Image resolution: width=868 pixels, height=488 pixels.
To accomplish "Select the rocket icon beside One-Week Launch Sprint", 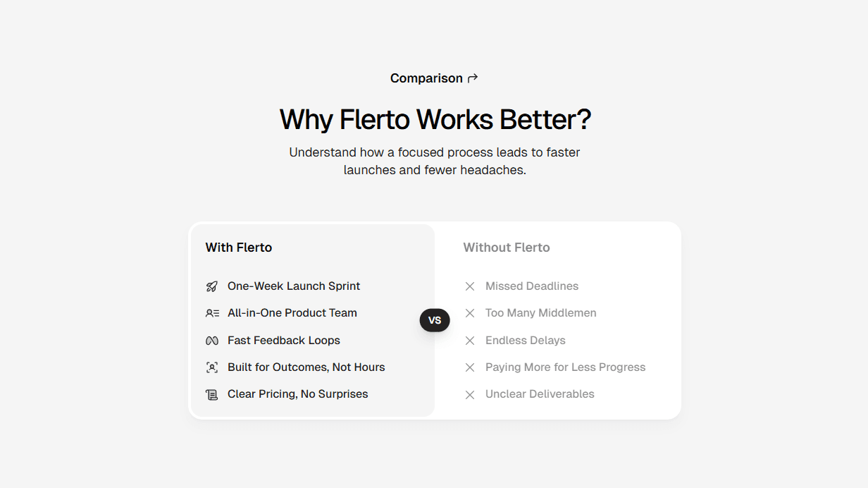I will (x=211, y=286).
